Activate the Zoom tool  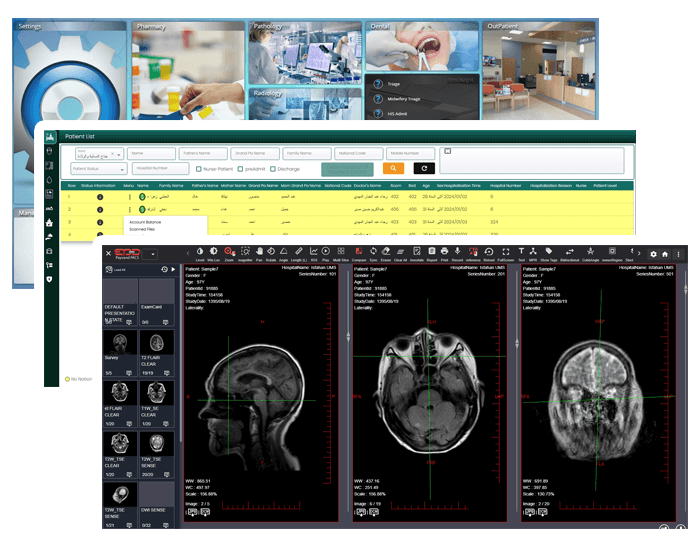tap(229, 253)
